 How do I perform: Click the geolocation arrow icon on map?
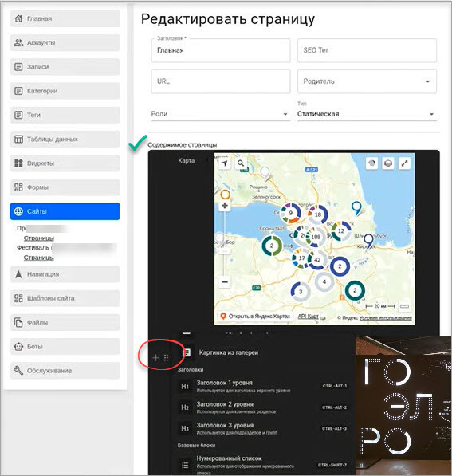[x=224, y=163]
